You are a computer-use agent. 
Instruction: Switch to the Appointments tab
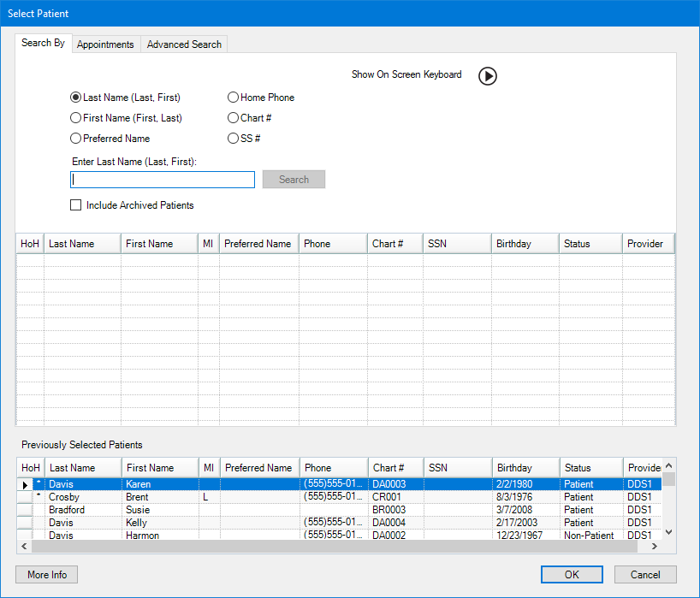pos(105,44)
